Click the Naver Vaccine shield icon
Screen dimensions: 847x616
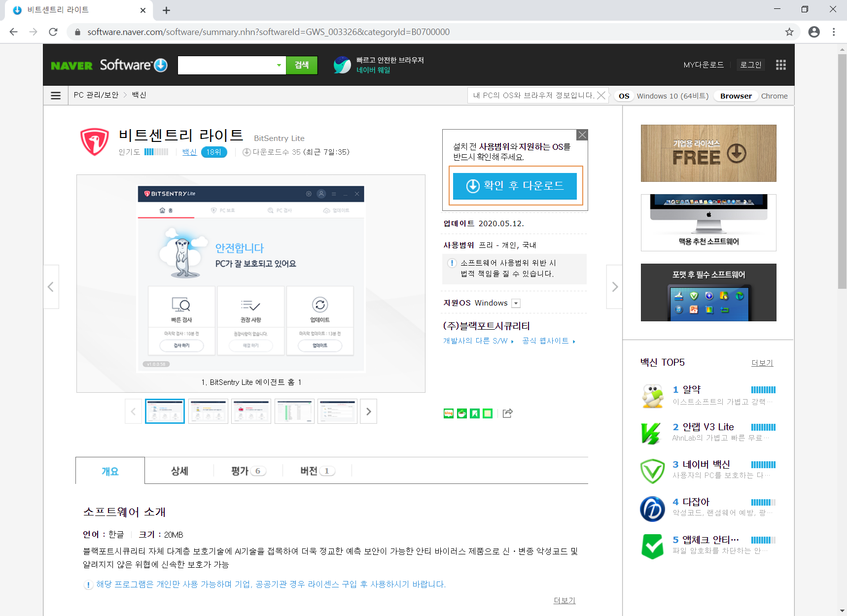[x=652, y=471]
